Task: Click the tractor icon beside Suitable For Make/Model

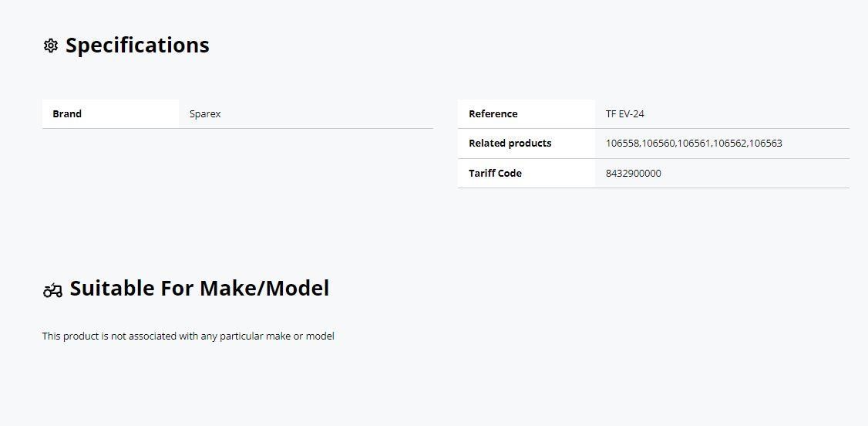Action: click(x=52, y=289)
